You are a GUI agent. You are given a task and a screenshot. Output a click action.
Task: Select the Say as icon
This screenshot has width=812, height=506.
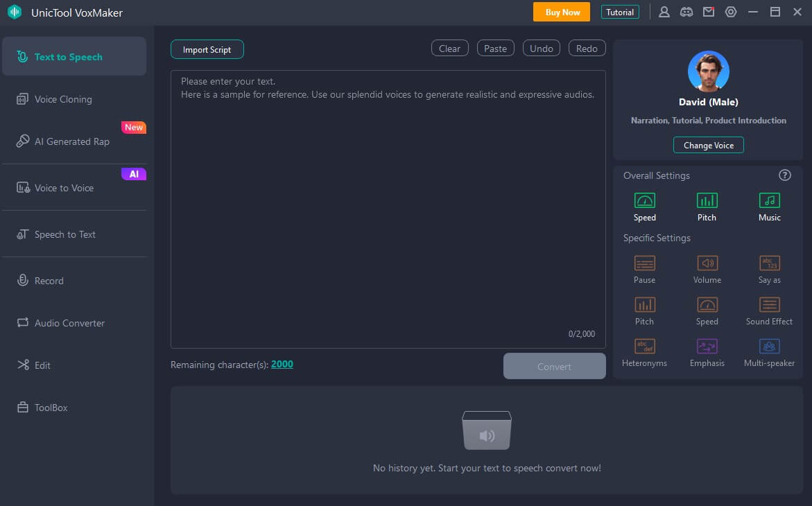tap(769, 263)
